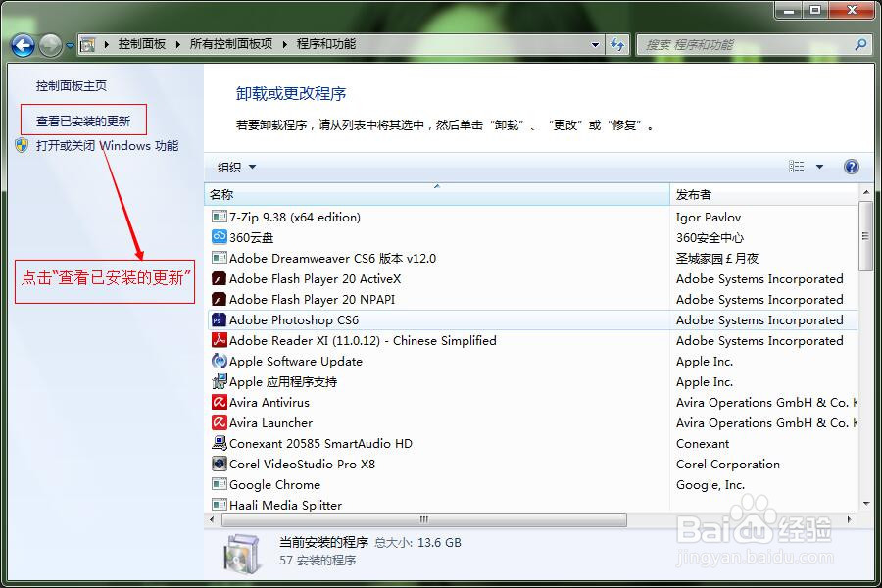Click the Adobe Photoshop CS6 Ps icon
Viewport: 882px width, 588px height.
point(220,319)
